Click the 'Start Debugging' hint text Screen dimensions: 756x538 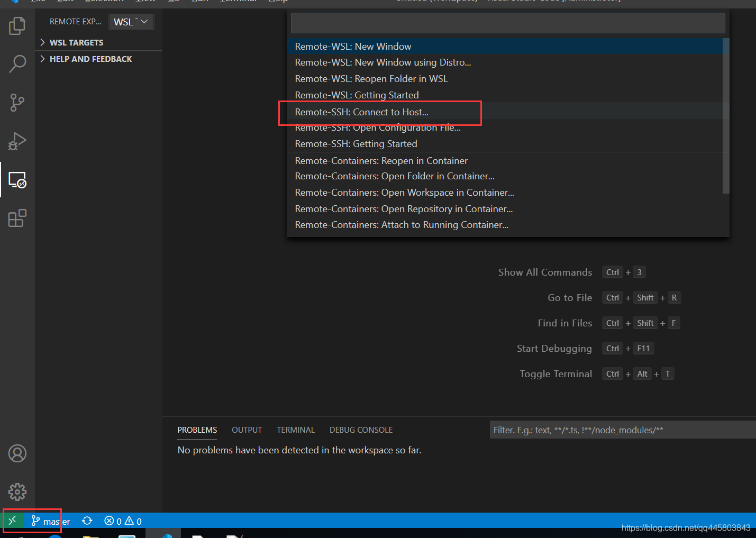(x=554, y=349)
